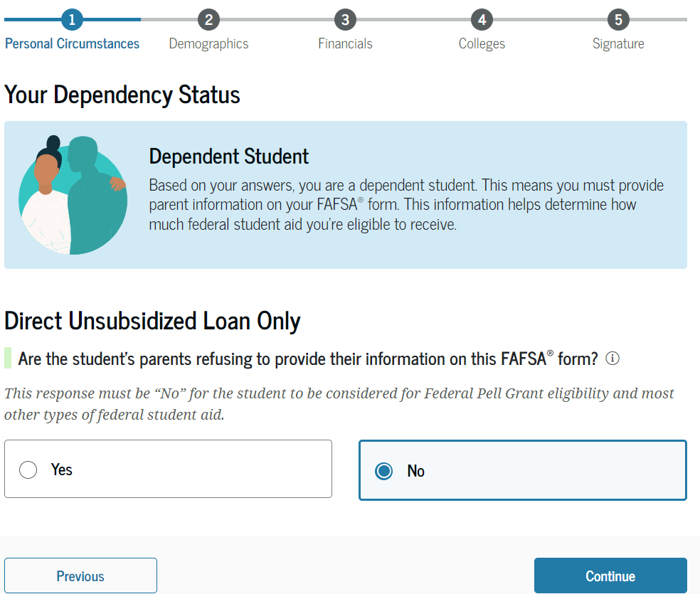The height and width of the screenshot is (594, 700).
Task: Click the step 3 circle icon
Action: [x=345, y=19]
